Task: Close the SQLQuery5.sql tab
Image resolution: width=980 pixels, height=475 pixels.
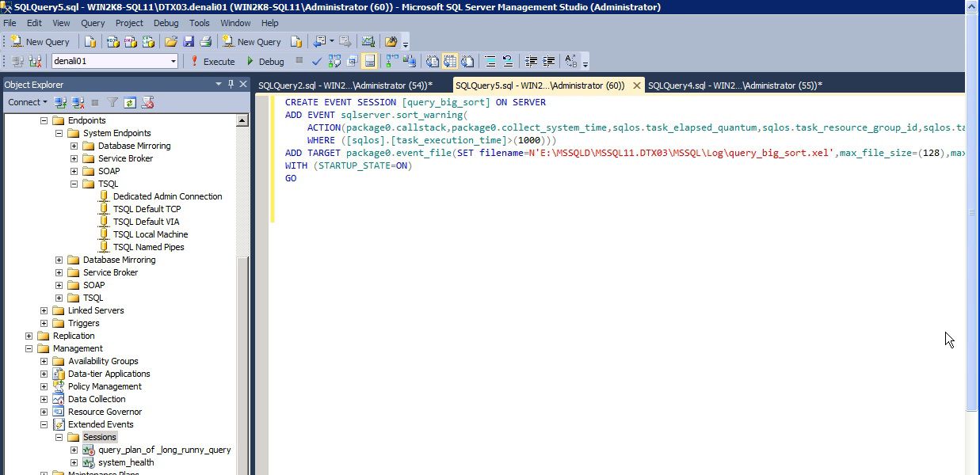Action: [x=636, y=85]
